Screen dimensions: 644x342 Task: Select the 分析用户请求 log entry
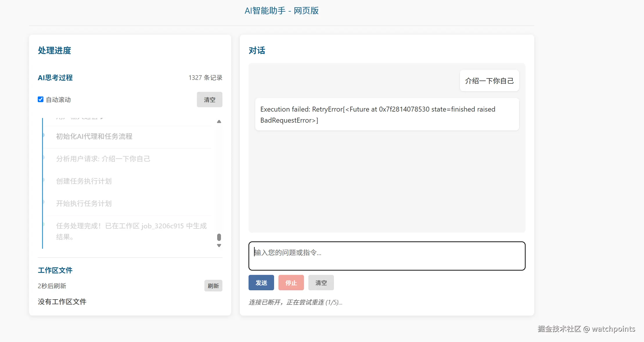point(103,159)
